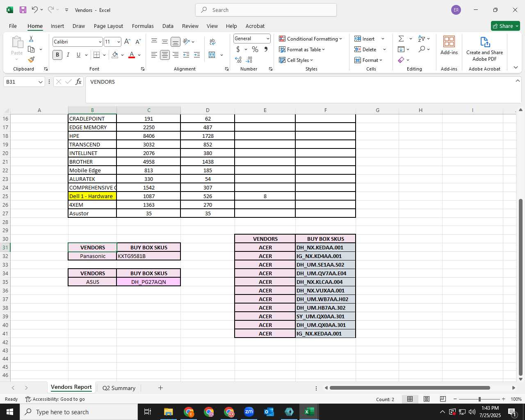Select the Cut scissors icon
The image size is (525, 420).
(x=31, y=39)
